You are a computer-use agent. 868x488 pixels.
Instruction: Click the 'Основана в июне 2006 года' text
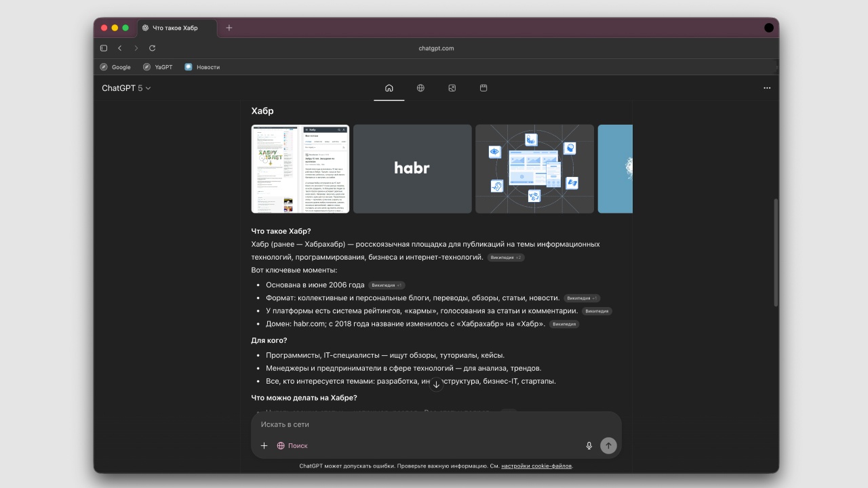pos(315,285)
